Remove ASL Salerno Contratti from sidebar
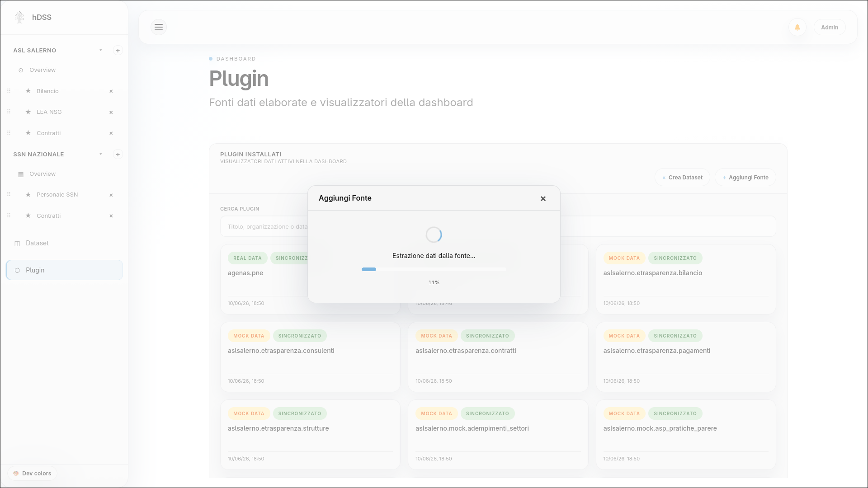The height and width of the screenshot is (488, 868). 111,133
